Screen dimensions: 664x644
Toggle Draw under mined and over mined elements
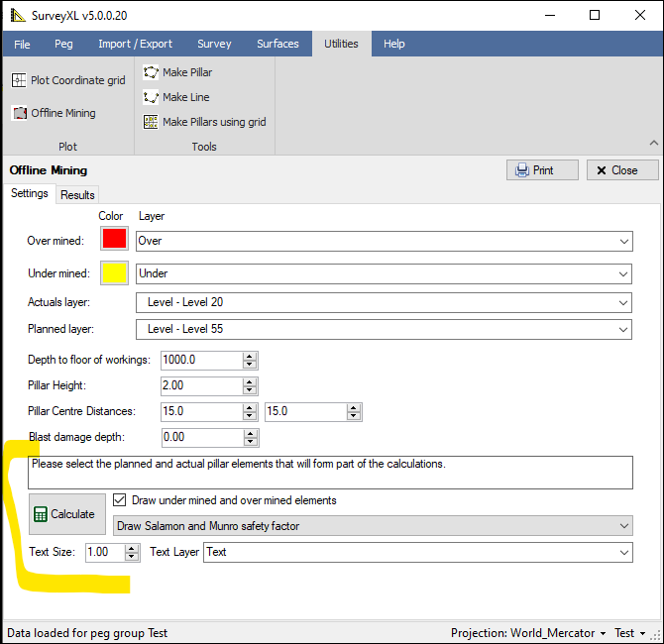(x=121, y=500)
